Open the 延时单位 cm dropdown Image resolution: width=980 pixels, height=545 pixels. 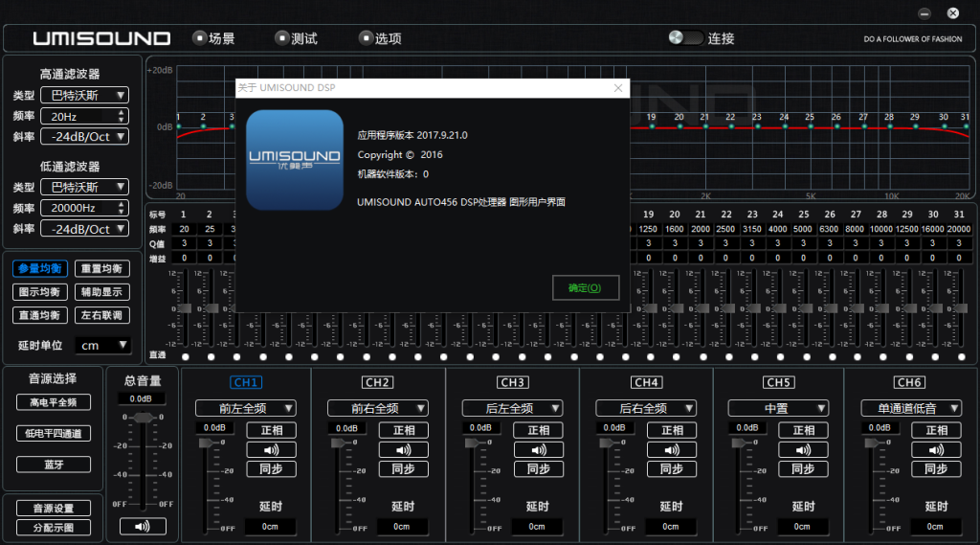click(102, 346)
